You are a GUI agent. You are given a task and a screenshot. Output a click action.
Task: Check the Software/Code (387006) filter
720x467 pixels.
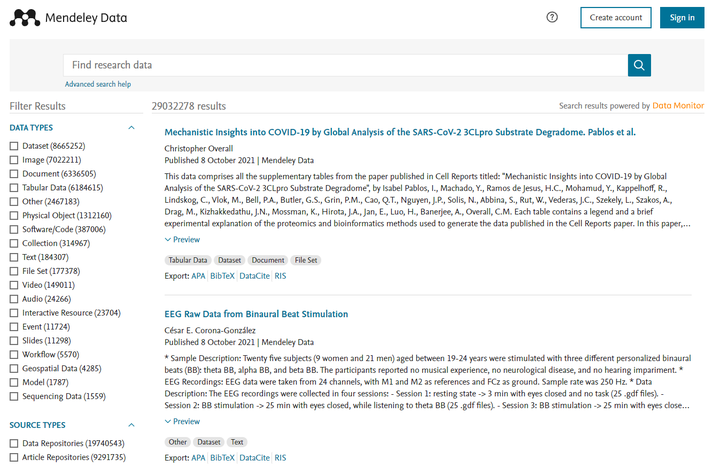coord(14,230)
